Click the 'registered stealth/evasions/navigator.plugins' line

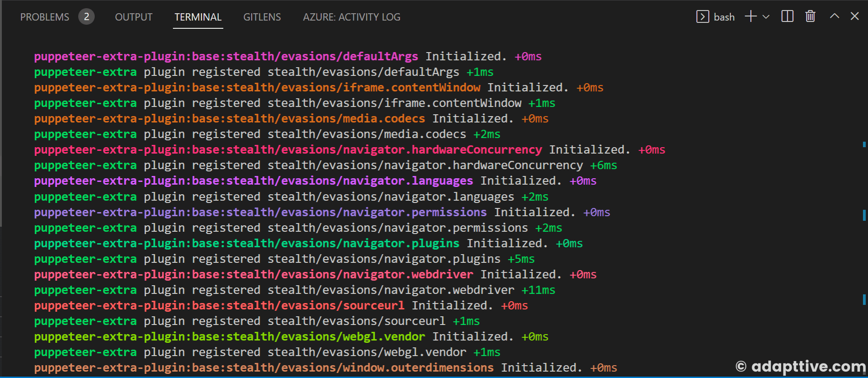coord(284,259)
